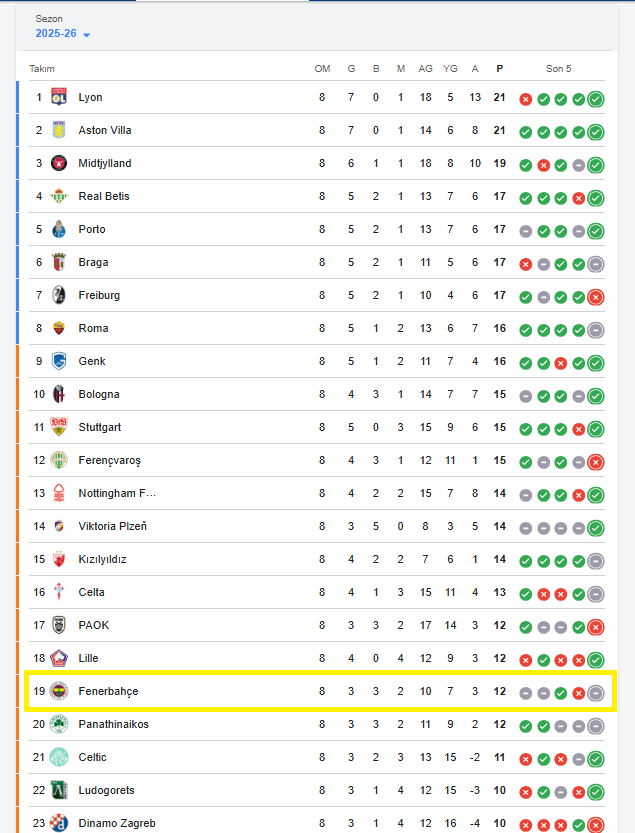Open the Midtjylland team link
Viewport: 635px width, 833px height.
105,163
